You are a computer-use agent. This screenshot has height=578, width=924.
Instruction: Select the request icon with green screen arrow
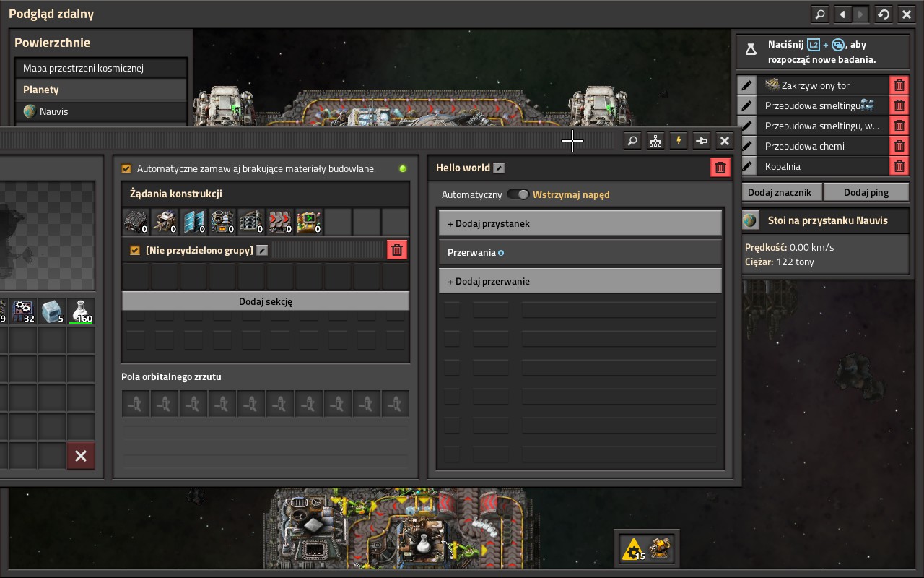click(x=310, y=222)
